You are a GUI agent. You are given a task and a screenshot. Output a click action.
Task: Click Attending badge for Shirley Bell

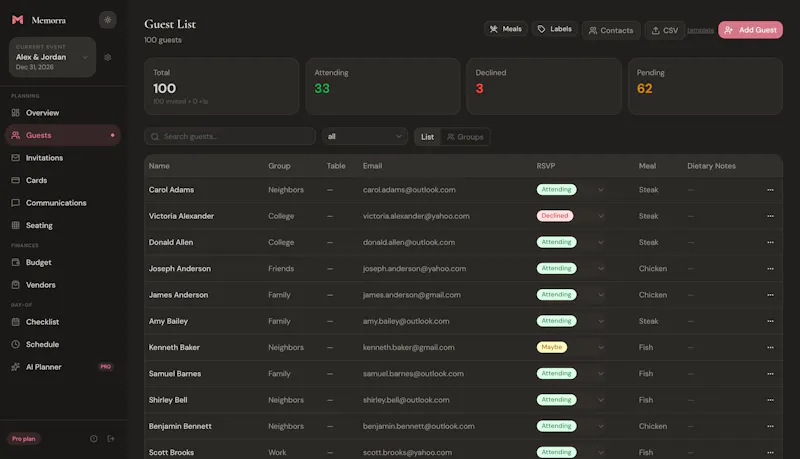tap(557, 400)
